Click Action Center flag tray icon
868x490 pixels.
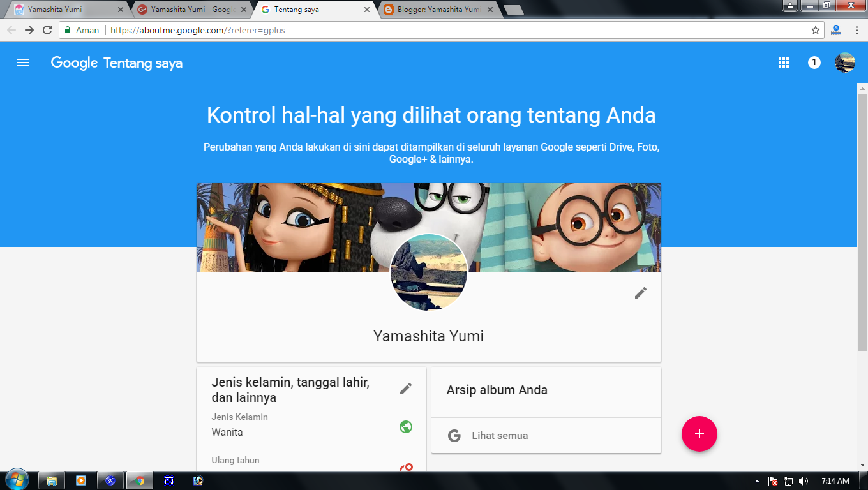pyautogui.click(x=773, y=481)
